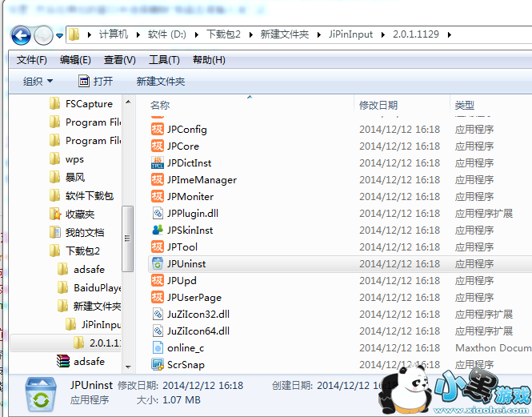This screenshot has width=532, height=417.
Task: Click the folder icon in address bar
Action: pos(74,34)
